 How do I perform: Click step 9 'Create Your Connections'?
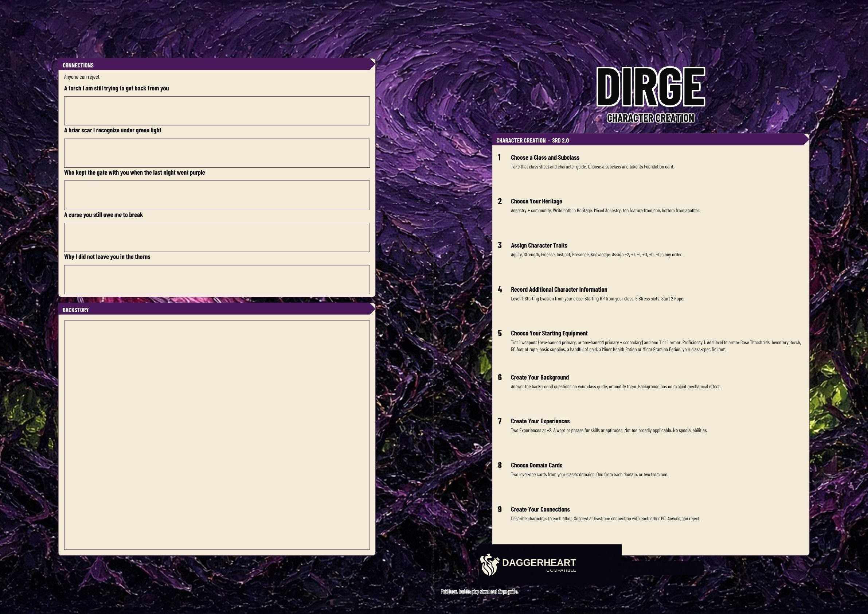540,509
